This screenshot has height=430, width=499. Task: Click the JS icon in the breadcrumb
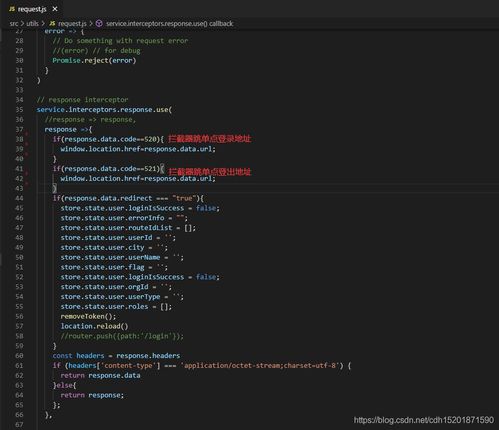[52, 24]
